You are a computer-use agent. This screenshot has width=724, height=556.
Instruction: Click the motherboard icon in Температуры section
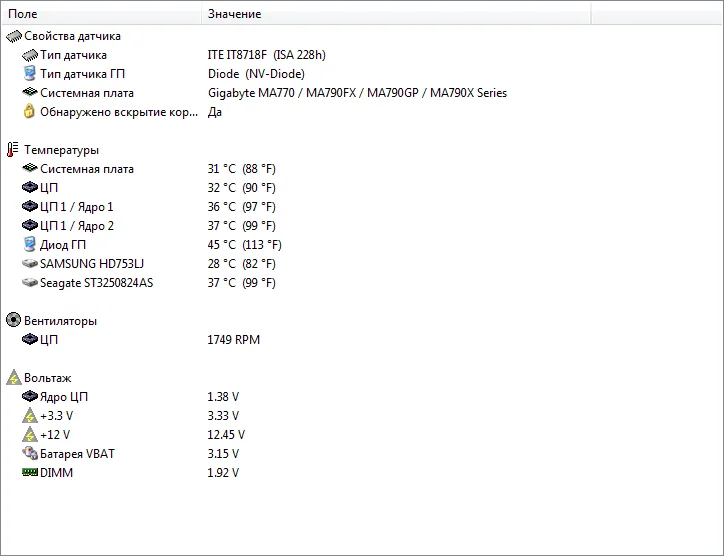[30, 168]
